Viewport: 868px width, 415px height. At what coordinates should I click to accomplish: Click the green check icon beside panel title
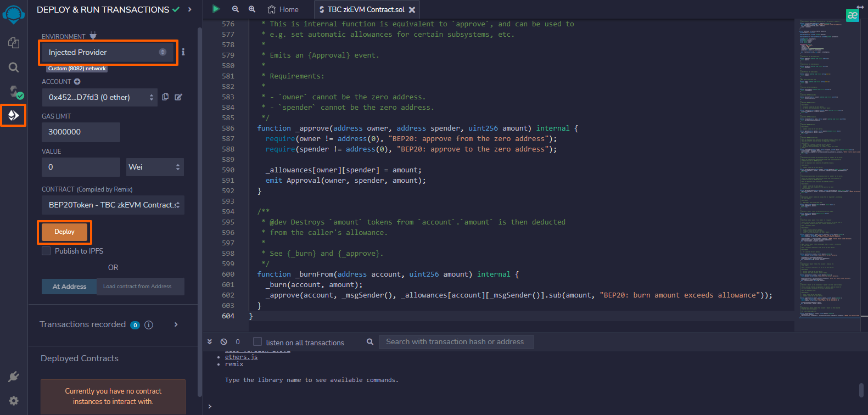(176, 9)
